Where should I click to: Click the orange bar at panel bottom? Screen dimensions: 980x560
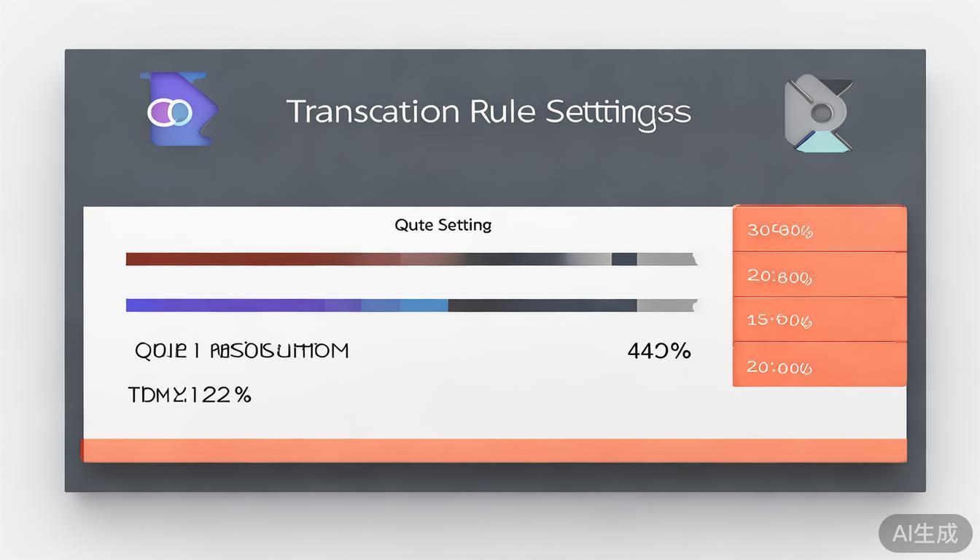point(494,450)
